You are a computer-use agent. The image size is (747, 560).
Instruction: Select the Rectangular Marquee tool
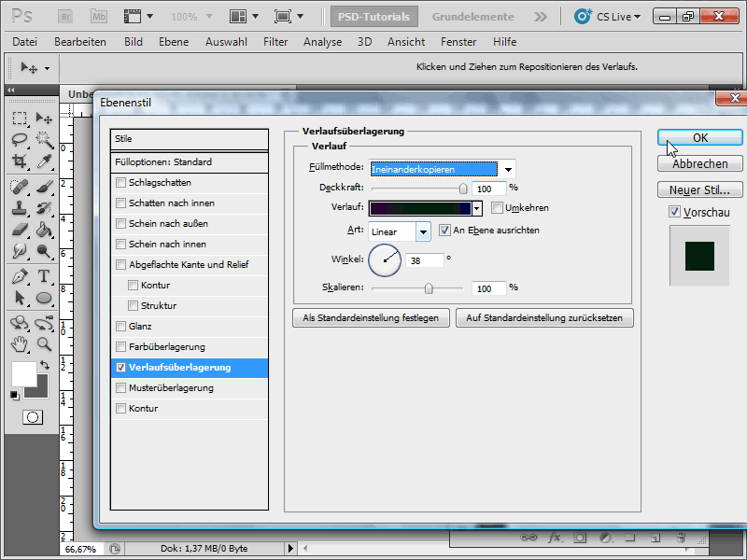pos(20,118)
